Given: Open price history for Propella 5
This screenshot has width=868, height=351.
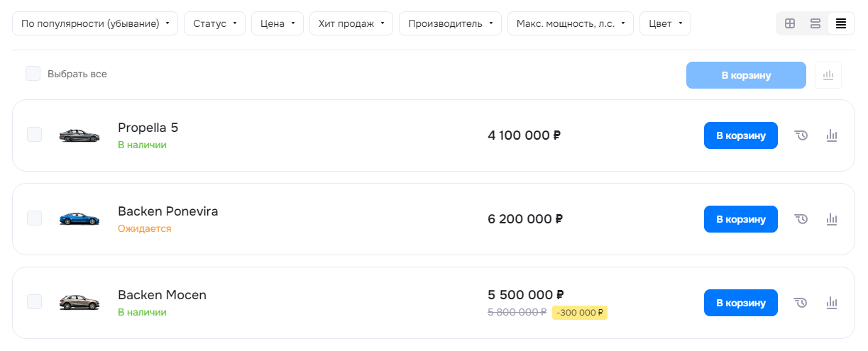Looking at the screenshot, I should (801, 135).
